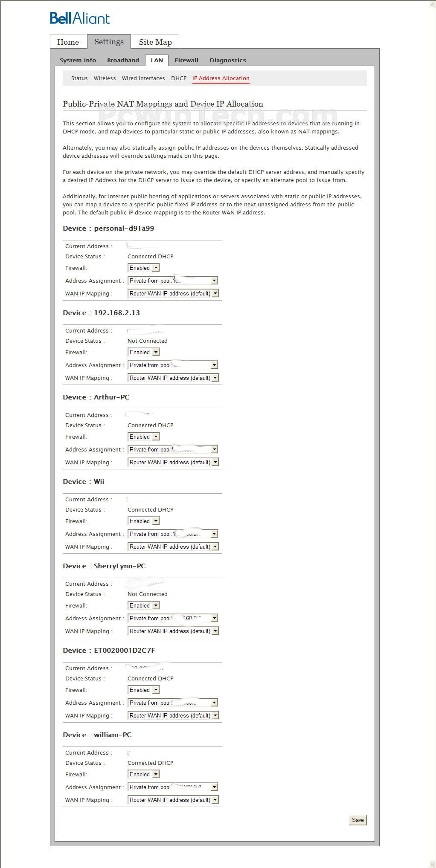Open WAN IP Mapping dropdown for william-PC
This screenshot has width=436, height=868.
click(173, 800)
